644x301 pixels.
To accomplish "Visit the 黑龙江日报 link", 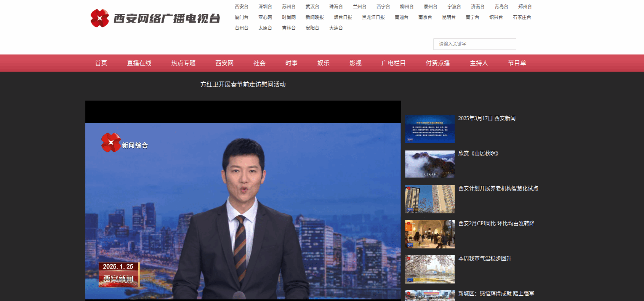I will (373, 18).
